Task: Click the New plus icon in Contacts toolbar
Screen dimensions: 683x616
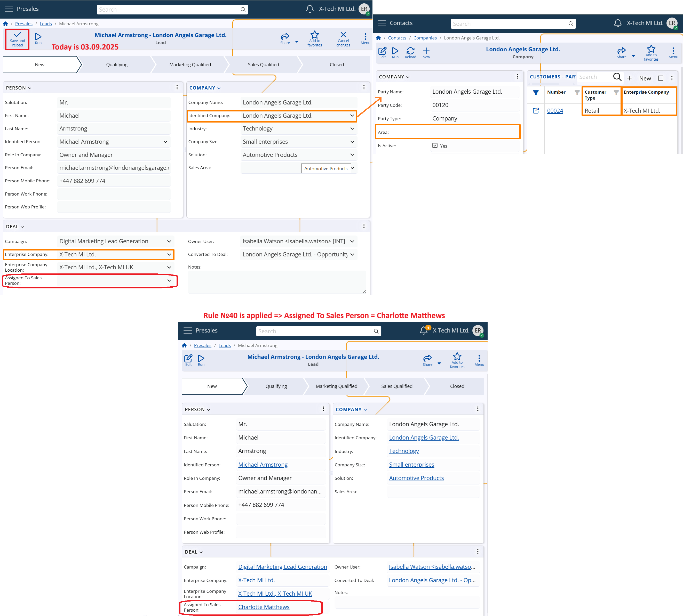Action: (x=426, y=51)
